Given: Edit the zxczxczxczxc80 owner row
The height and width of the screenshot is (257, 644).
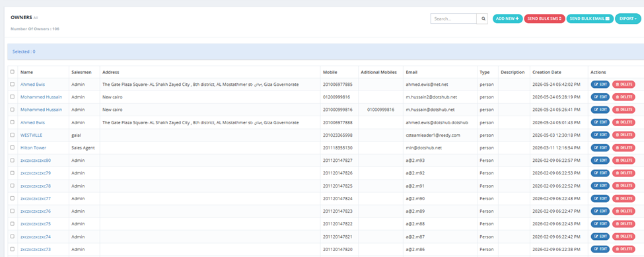Looking at the screenshot, I should point(600,161).
